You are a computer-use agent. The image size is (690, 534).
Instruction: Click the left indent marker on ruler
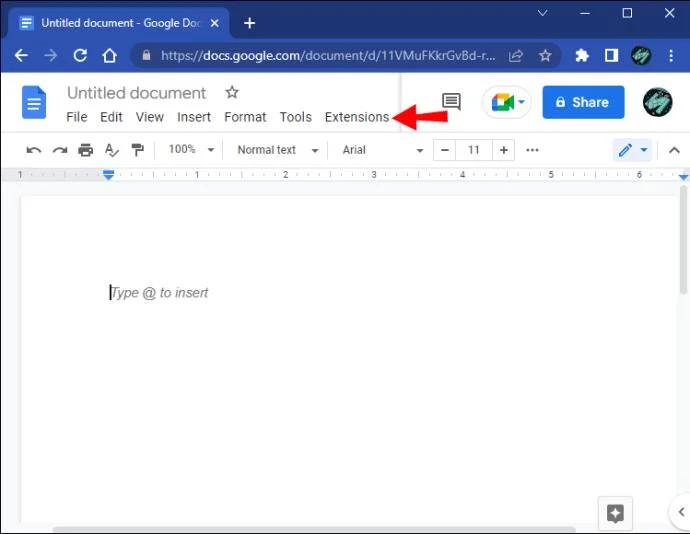click(108, 175)
